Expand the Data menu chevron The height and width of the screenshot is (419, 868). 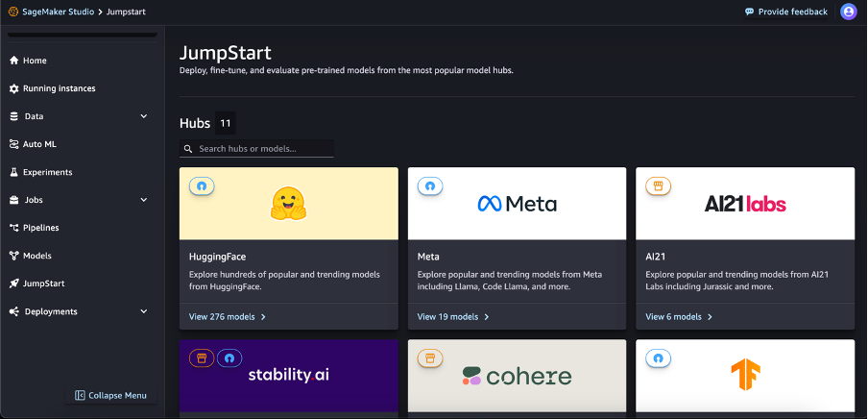[x=144, y=116]
